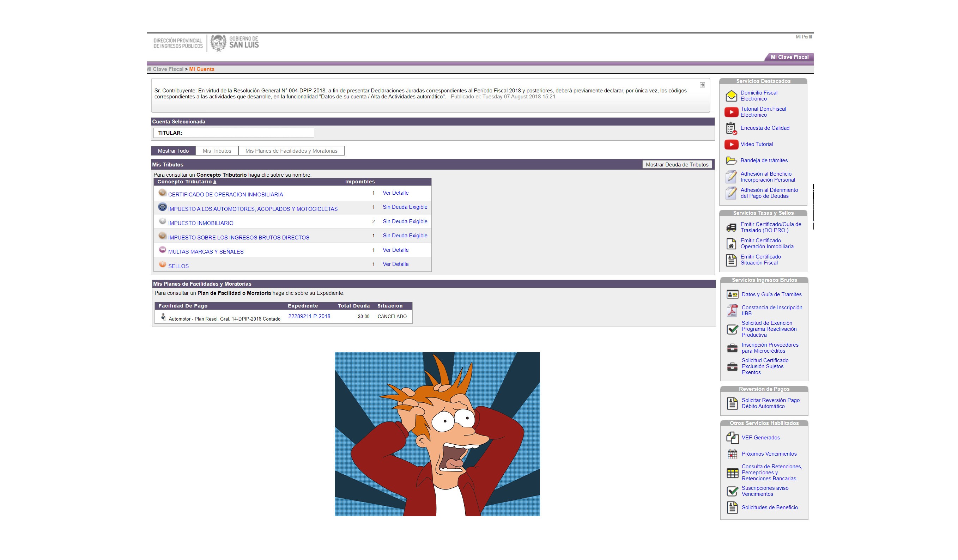Select the Mostrar Todo tab
Viewport: 958px width, 560px height.
click(x=173, y=151)
